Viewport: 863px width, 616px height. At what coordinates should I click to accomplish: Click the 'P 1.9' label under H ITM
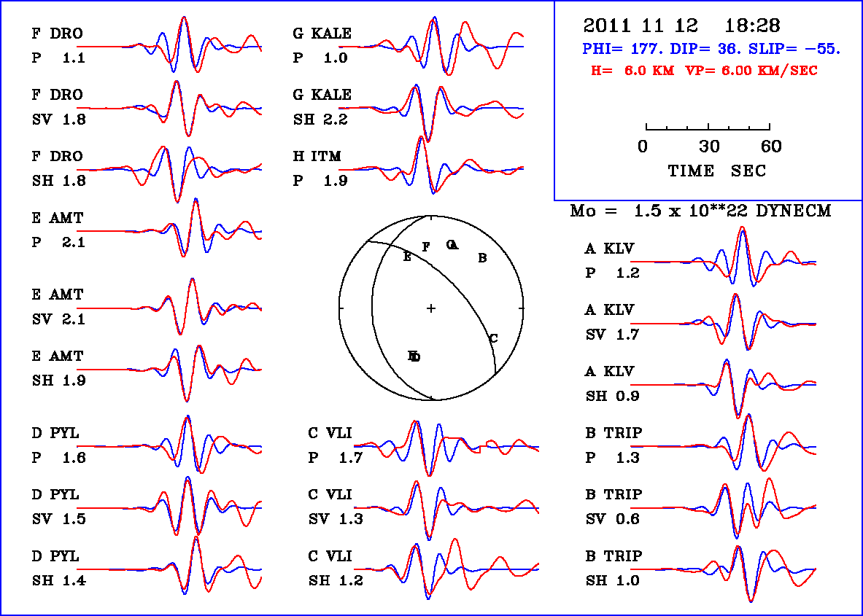pyautogui.click(x=320, y=180)
